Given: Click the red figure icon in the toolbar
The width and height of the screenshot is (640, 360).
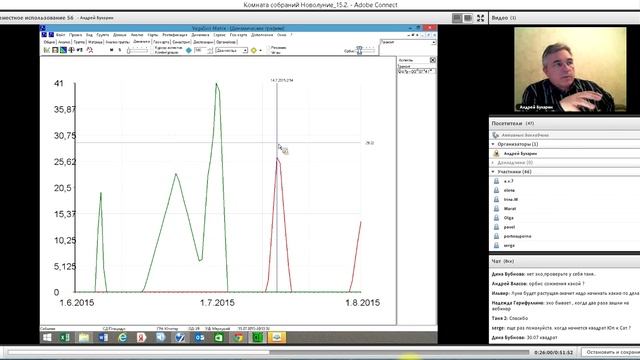Looking at the screenshot, I should [90, 50].
